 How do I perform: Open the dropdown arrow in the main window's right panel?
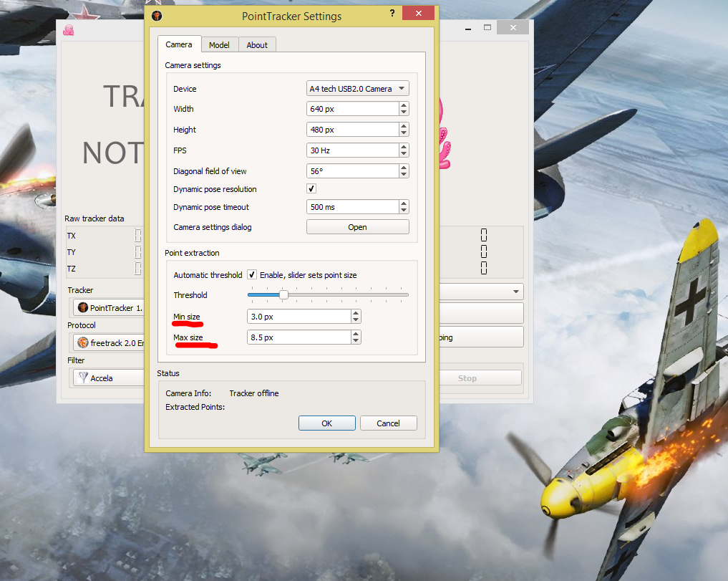point(516,292)
